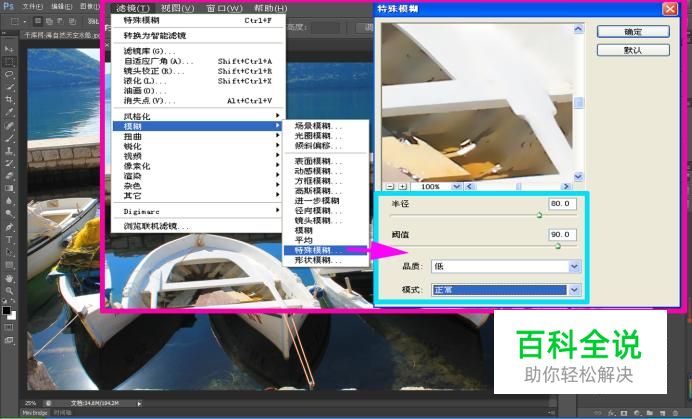692x419 pixels.
Task: Expand the Digimarc submenu
Action: click(x=197, y=211)
